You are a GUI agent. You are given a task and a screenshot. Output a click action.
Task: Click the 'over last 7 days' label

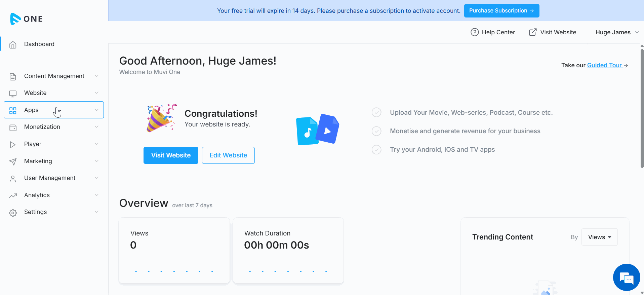pyautogui.click(x=192, y=206)
